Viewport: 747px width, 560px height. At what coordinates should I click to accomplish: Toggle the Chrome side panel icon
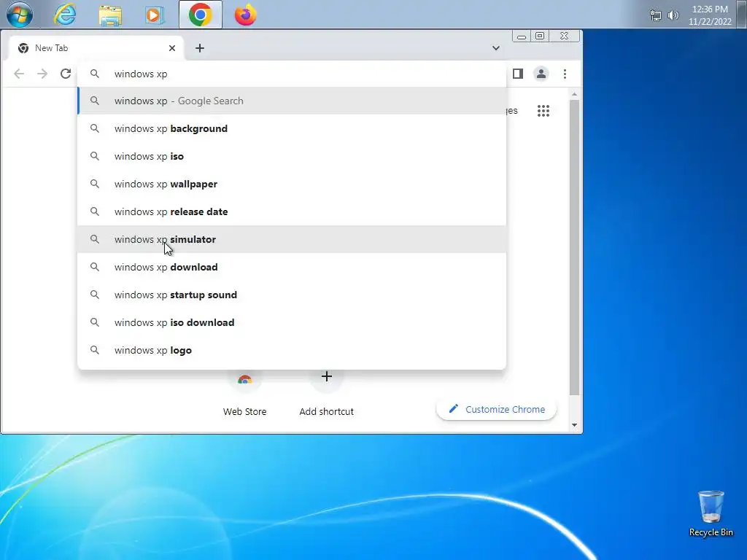[x=518, y=74]
